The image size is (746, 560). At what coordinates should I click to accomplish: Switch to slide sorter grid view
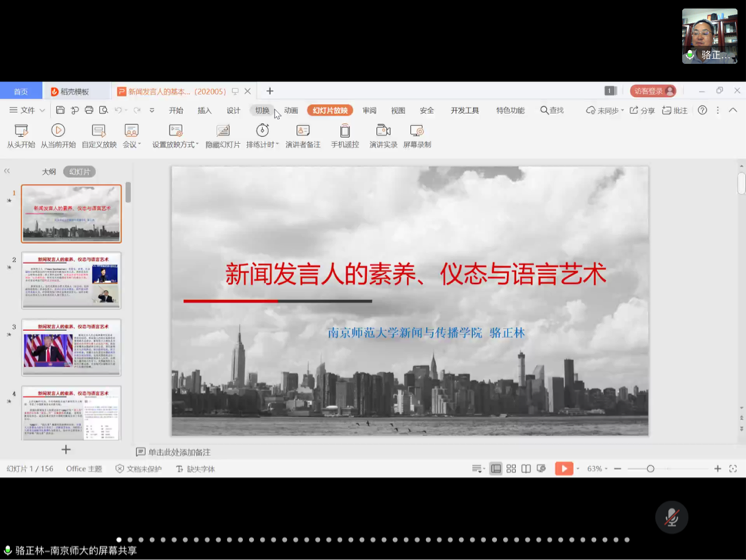[x=511, y=468]
